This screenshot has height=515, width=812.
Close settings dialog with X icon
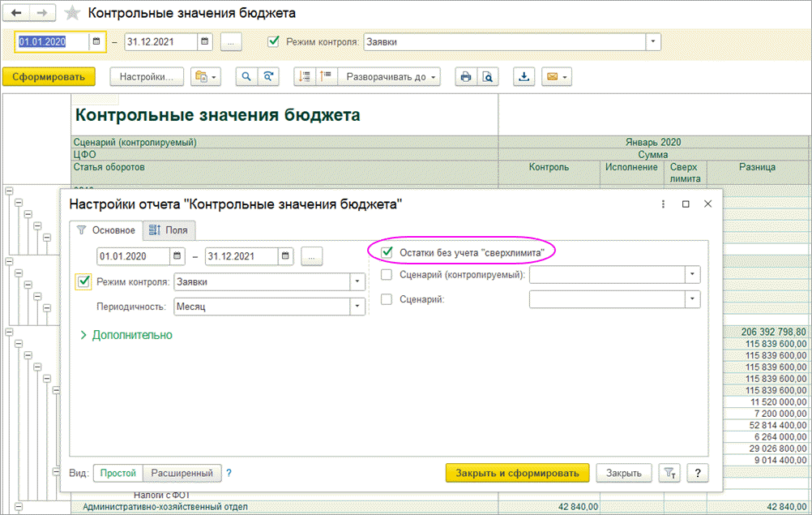pos(708,204)
